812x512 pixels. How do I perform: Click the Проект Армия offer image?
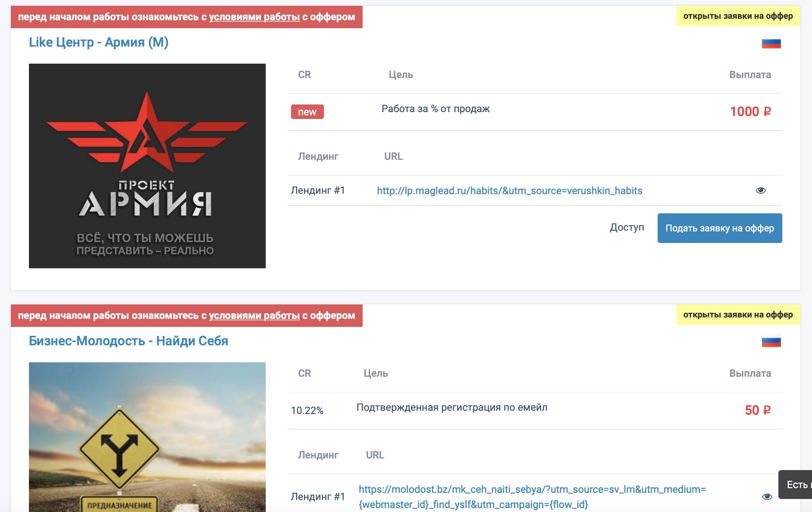coord(147,166)
